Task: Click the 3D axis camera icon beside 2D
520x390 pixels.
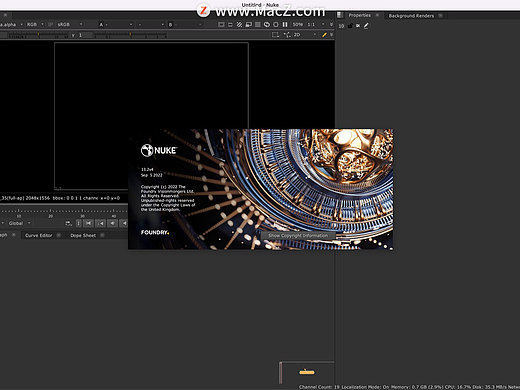Action: 287,35
